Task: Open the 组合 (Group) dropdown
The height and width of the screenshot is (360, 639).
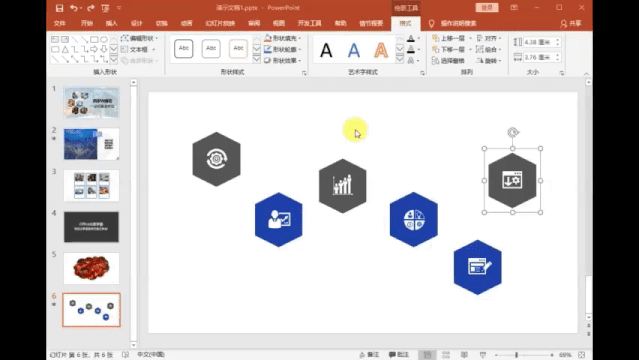Action: coord(489,49)
